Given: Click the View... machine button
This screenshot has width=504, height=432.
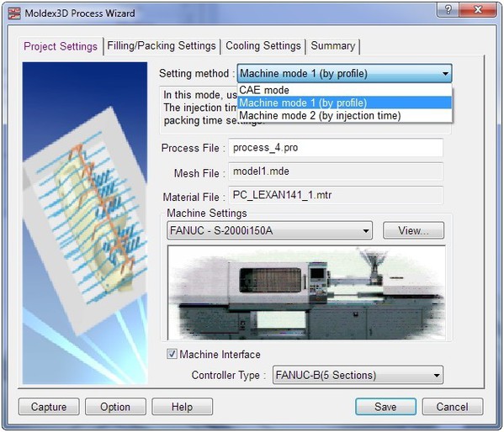Looking at the screenshot, I should pyautogui.click(x=413, y=230).
